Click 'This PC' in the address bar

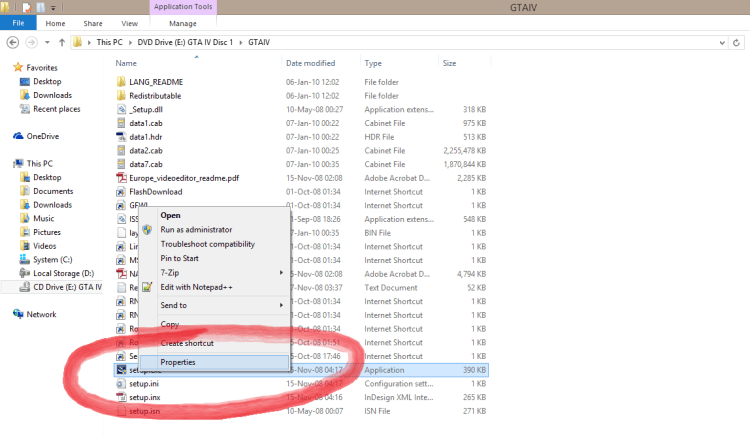[x=110, y=42]
